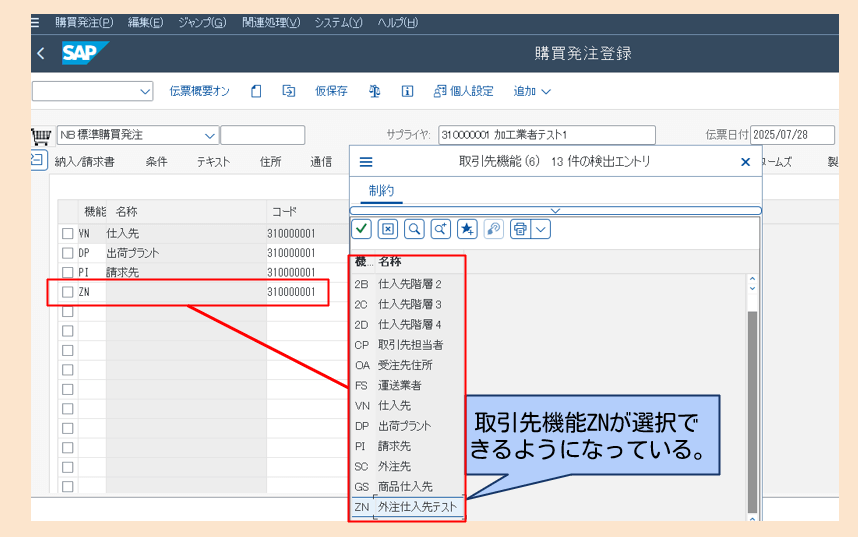Select 2B 仕入先階層 2 entry
The height and width of the screenshot is (537, 858).
click(x=407, y=284)
